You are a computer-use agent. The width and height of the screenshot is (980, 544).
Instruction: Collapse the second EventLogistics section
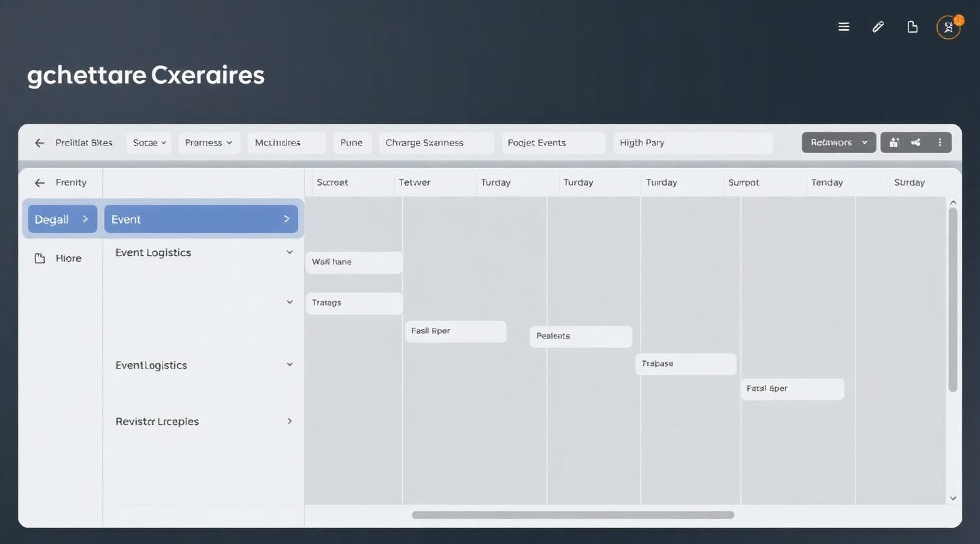[289, 364]
